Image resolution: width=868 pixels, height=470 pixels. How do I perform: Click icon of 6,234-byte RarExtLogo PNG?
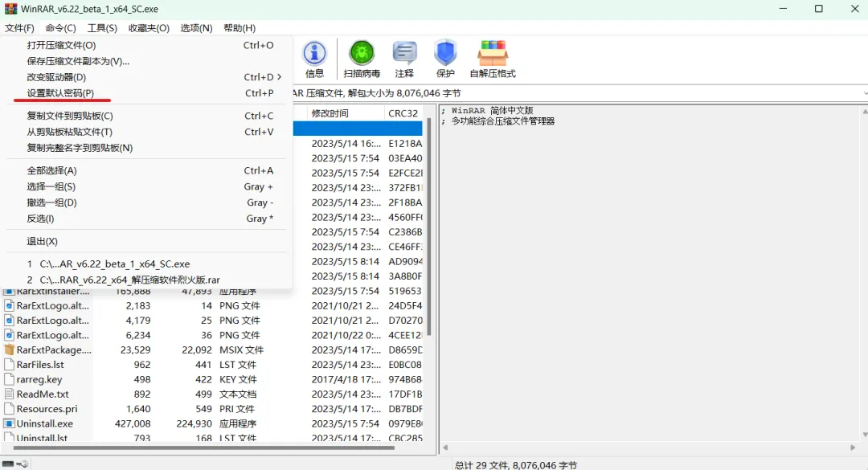(9, 335)
